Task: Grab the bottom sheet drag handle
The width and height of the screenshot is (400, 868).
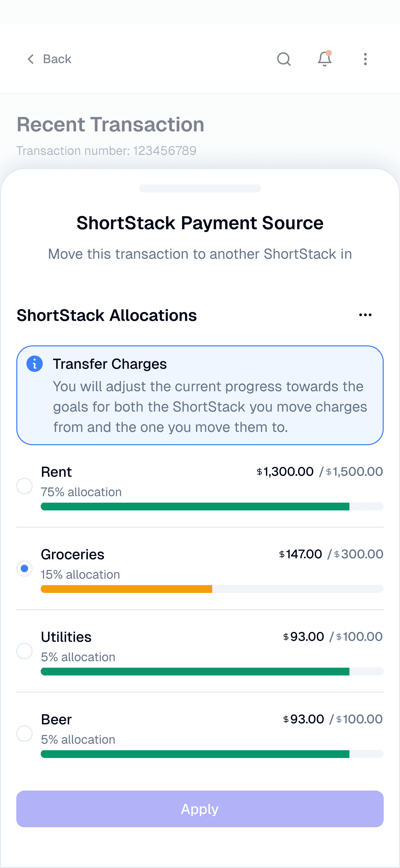Action: coord(200,188)
